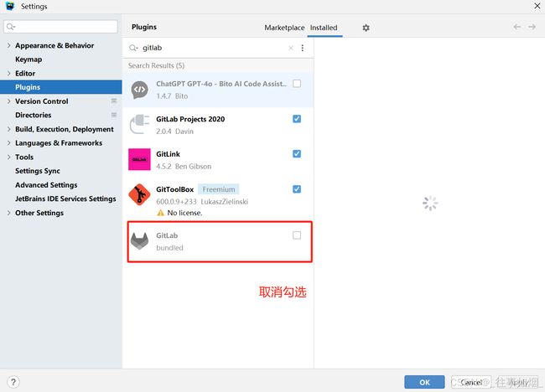Open the Keymap settings page
The image size is (545, 392).
(x=29, y=59)
